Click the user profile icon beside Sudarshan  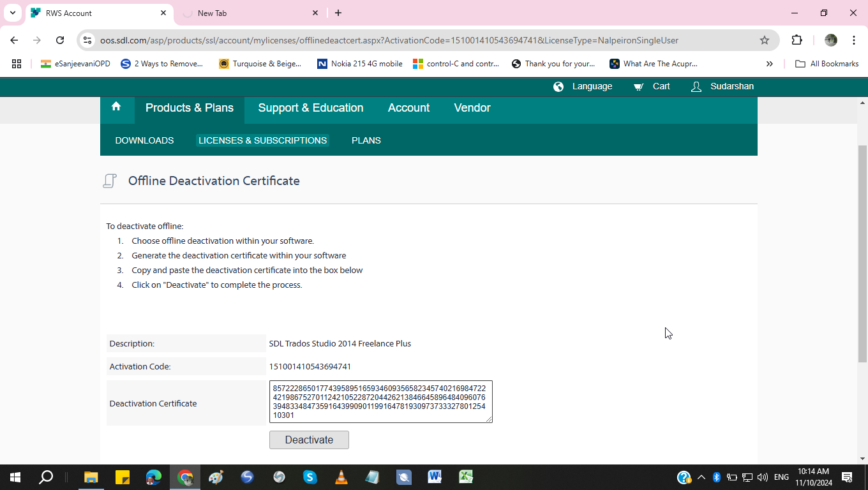pos(696,87)
